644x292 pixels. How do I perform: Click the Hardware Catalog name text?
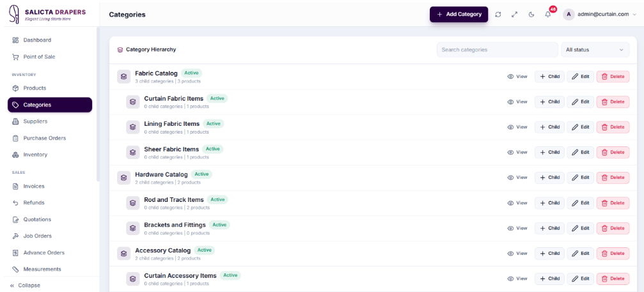click(161, 174)
